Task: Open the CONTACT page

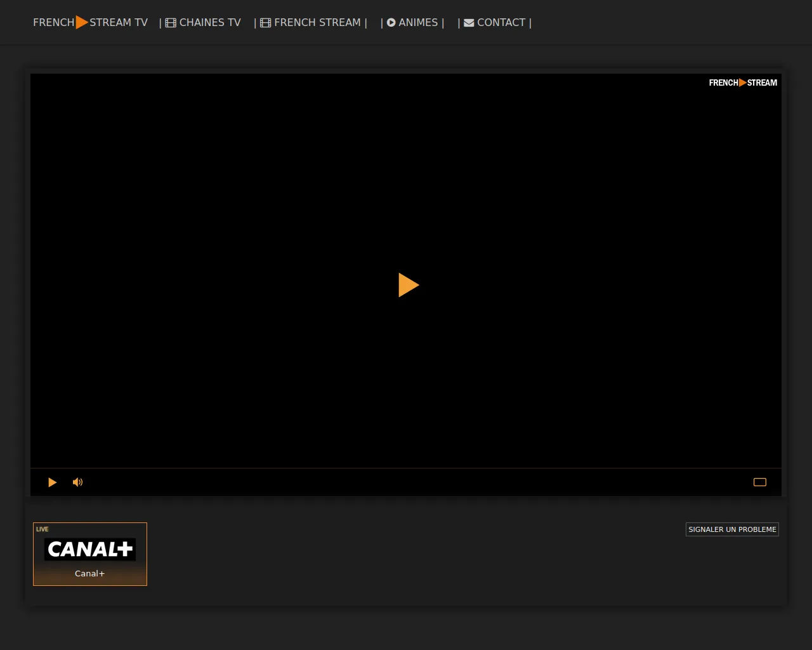Action: (x=501, y=23)
